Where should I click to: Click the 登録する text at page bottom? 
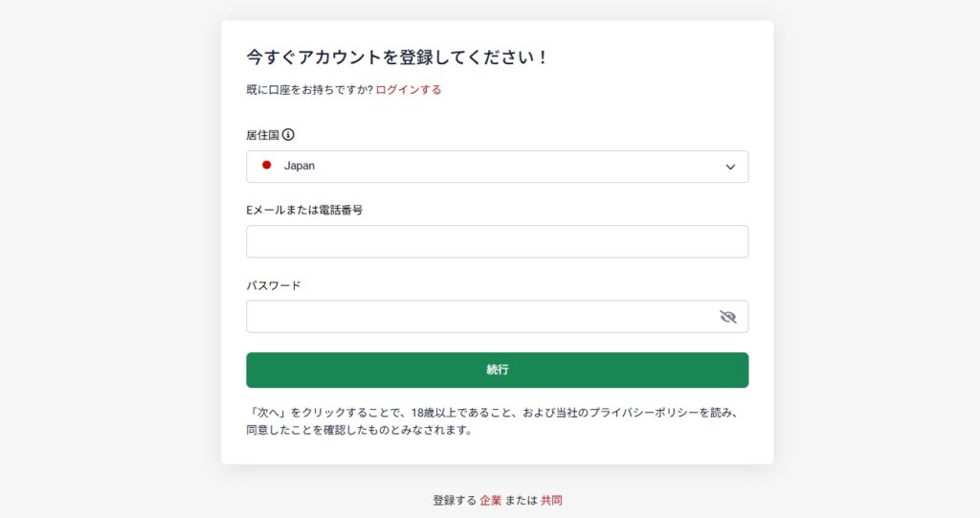point(454,500)
